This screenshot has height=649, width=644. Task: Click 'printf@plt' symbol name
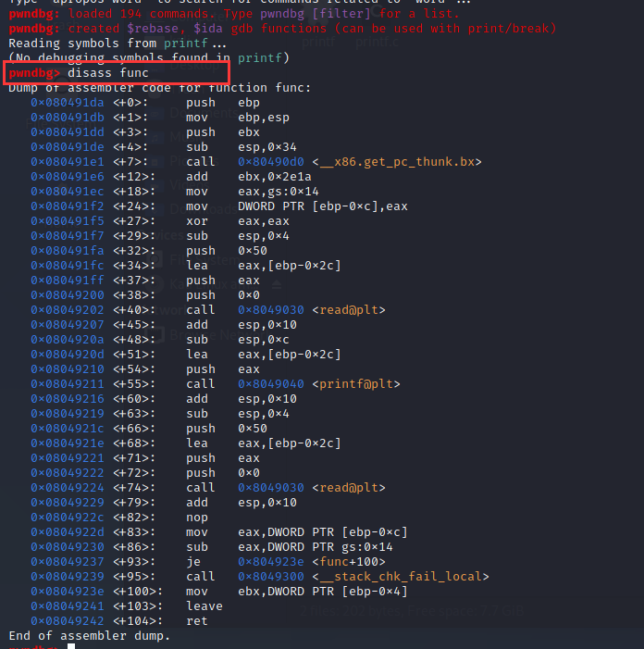(x=356, y=384)
